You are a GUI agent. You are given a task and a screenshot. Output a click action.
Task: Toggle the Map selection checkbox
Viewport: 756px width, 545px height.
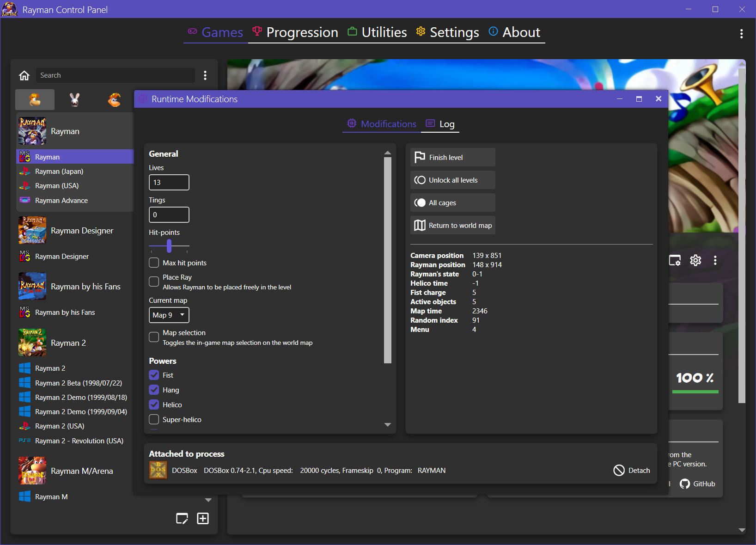(154, 337)
